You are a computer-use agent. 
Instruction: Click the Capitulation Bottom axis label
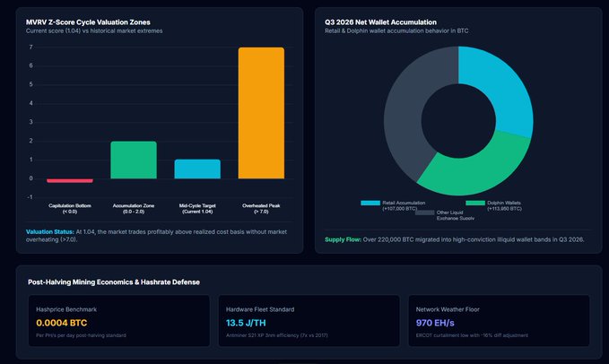coord(70,208)
